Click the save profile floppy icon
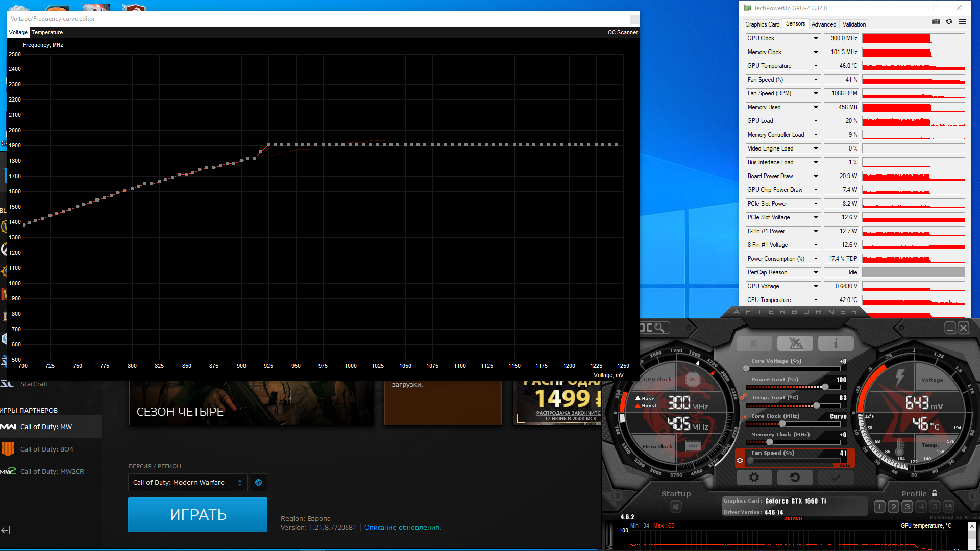The image size is (980, 551). pos(948,507)
